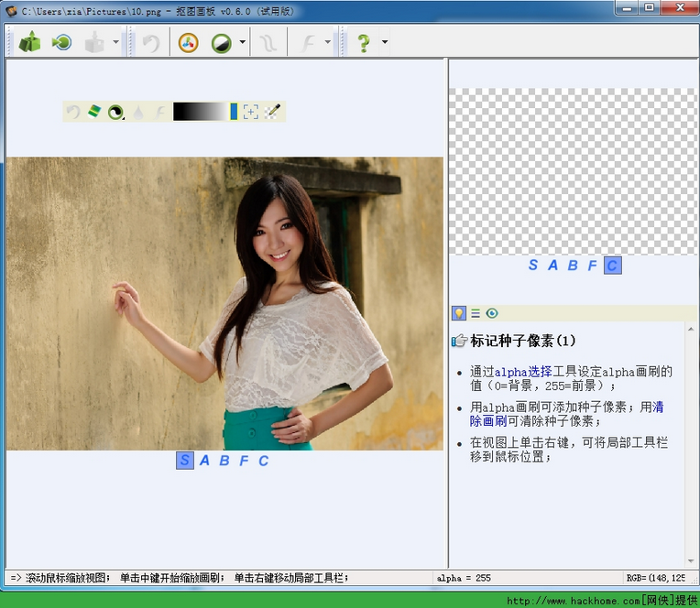The image size is (700, 608).
Task: Select the green eraser clear-brush tool
Action: coord(94,111)
